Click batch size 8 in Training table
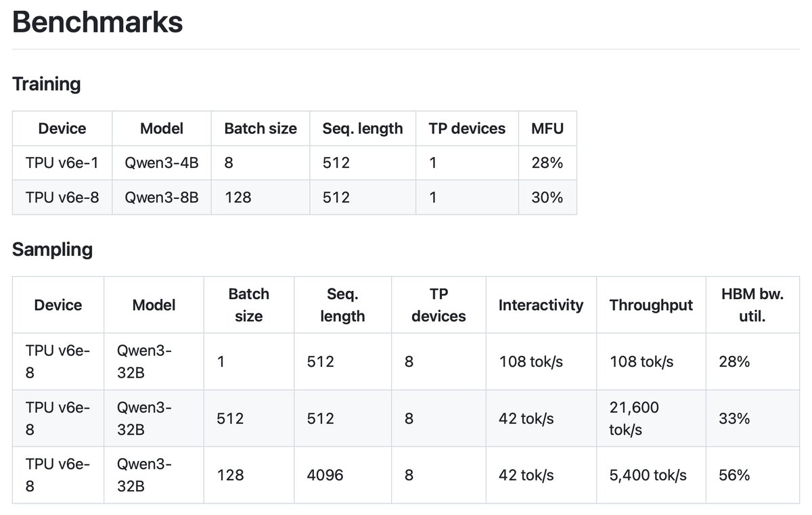Screen dimensions: 812x515 pos(229,163)
